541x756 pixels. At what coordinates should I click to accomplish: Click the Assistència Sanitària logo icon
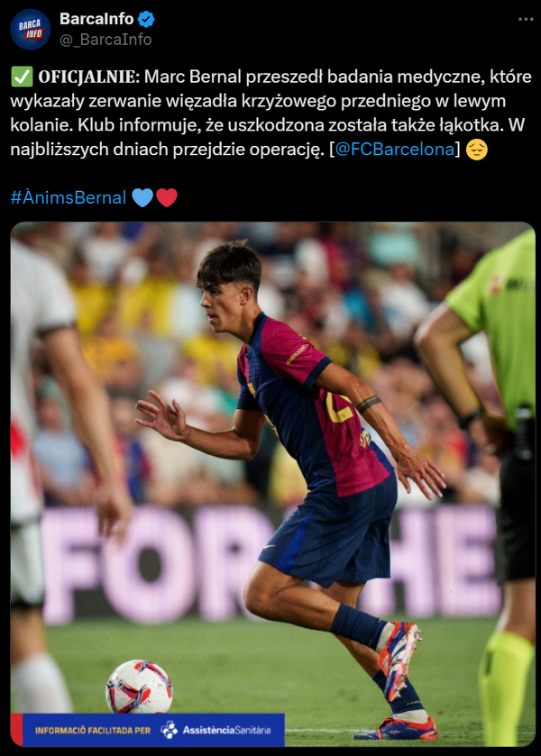pos(170,730)
